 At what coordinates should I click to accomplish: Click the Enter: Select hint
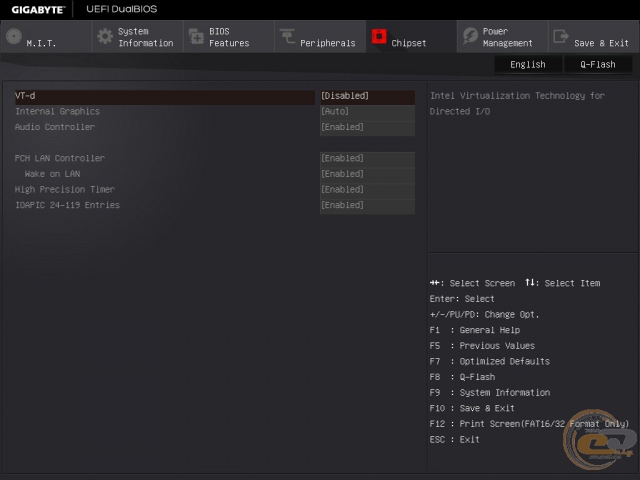[x=462, y=299]
